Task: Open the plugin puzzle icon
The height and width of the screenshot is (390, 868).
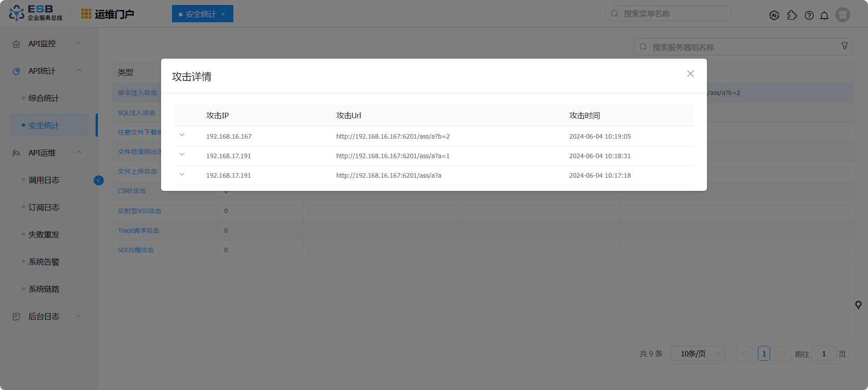Action: 792,15
